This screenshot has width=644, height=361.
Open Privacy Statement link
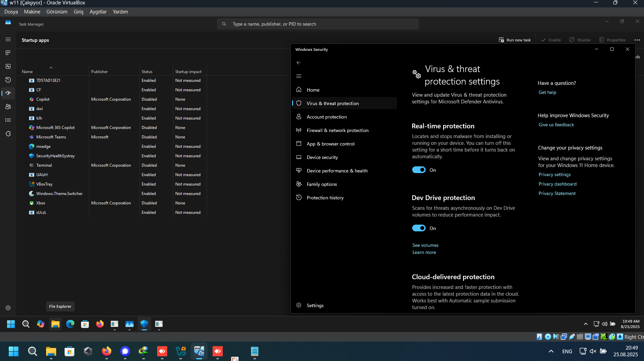[557, 193]
